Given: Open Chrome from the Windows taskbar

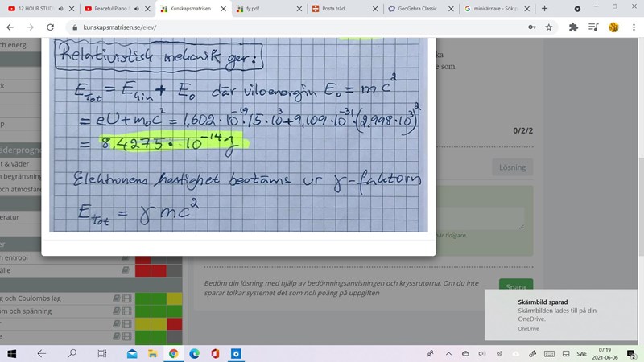Looking at the screenshot, I should pyautogui.click(x=173, y=353).
